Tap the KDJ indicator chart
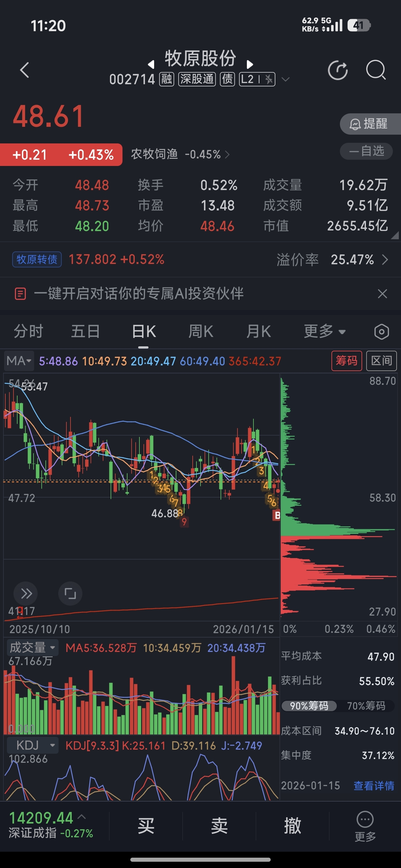The image size is (401, 868). click(141, 777)
